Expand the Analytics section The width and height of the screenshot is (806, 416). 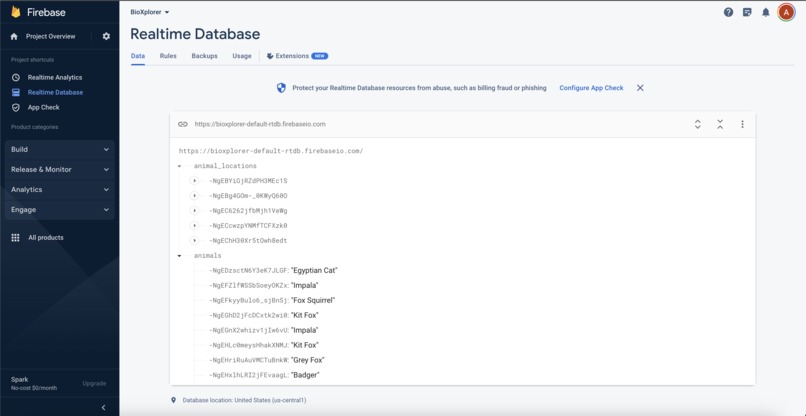click(60, 190)
